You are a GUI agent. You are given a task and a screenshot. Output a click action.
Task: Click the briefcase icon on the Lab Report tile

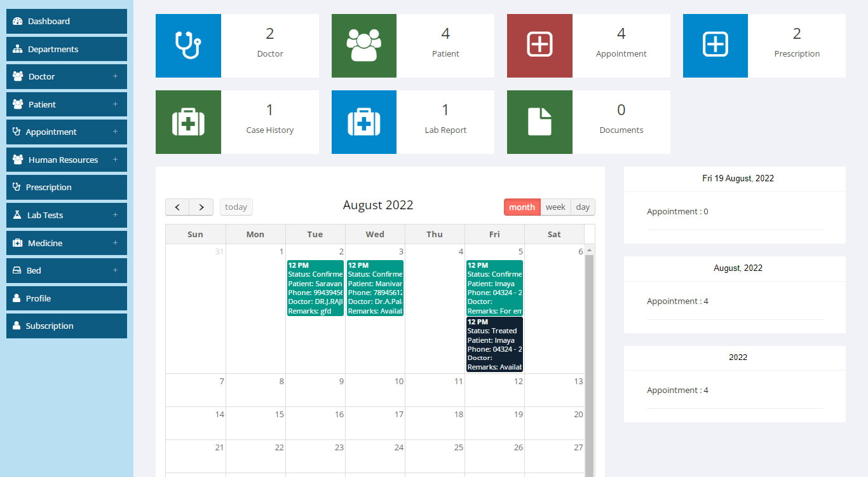click(x=363, y=121)
